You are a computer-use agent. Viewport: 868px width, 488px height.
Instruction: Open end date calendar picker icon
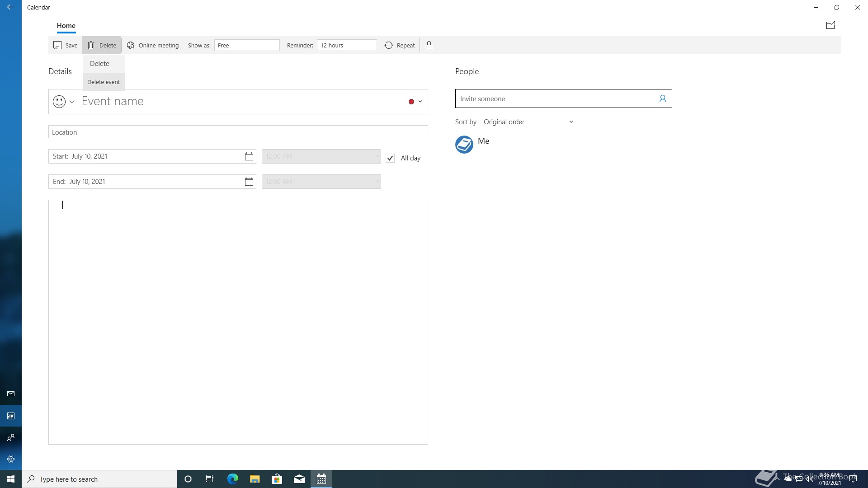pyautogui.click(x=249, y=182)
